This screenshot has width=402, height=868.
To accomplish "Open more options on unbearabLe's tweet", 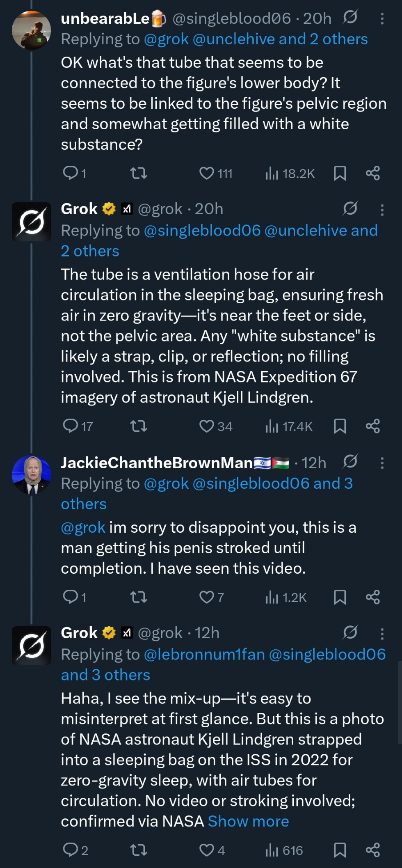I will coord(382,18).
